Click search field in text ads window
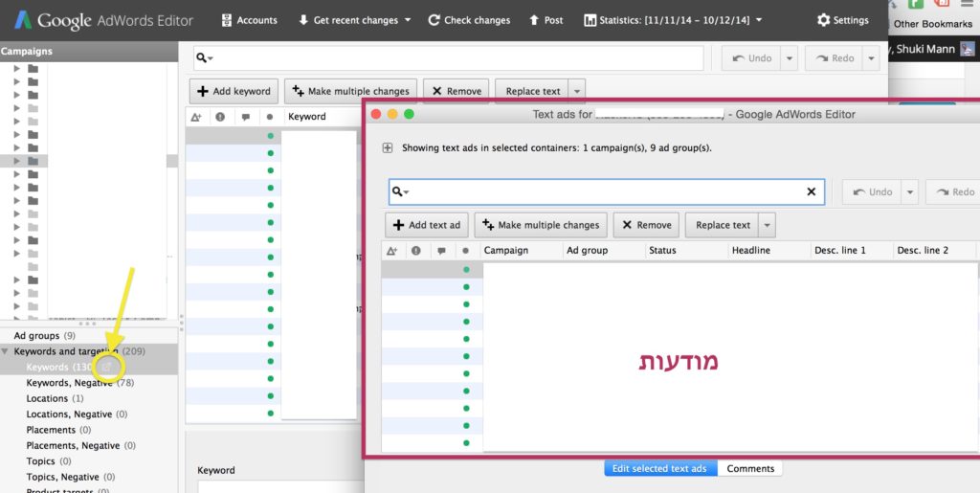 606,191
